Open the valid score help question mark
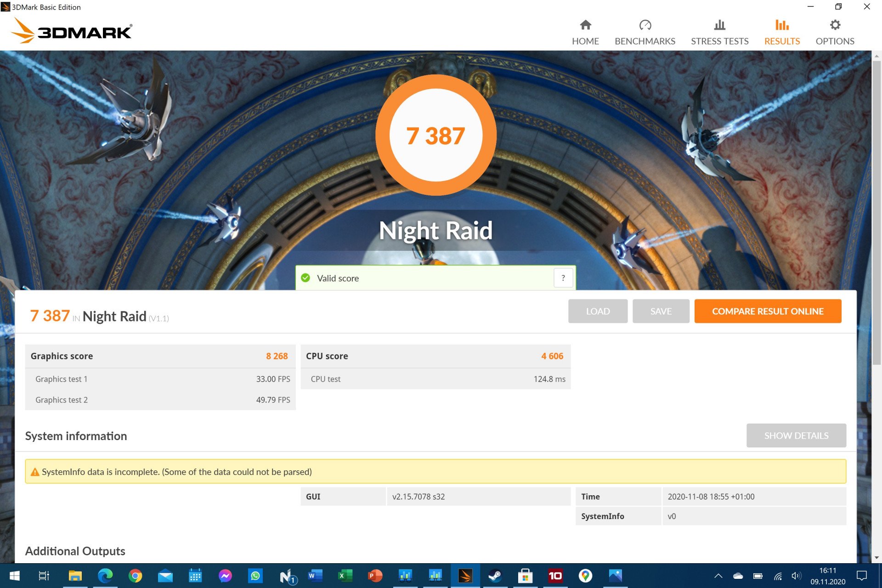This screenshot has height=588, width=882. (563, 278)
